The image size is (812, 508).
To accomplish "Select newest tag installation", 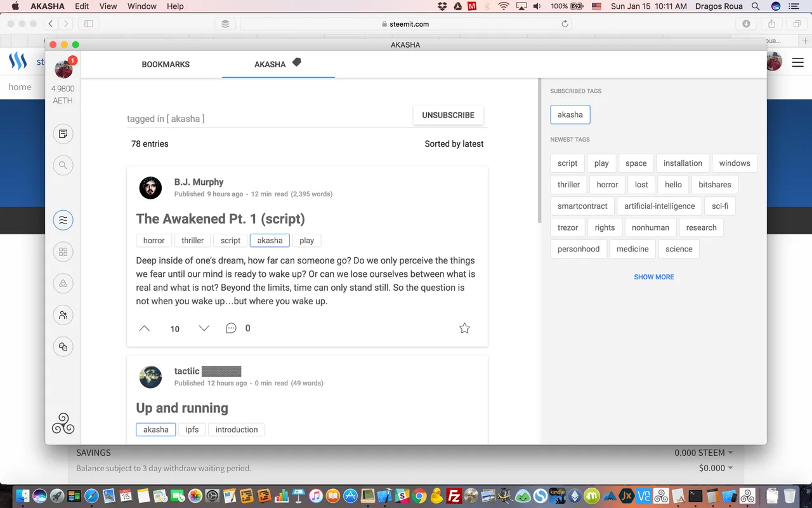I will tap(683, 163).
